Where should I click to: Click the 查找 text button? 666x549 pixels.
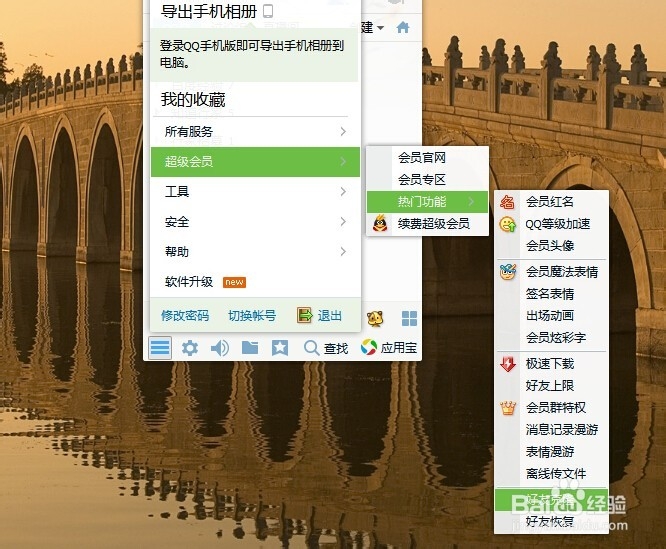pos(336,349)
